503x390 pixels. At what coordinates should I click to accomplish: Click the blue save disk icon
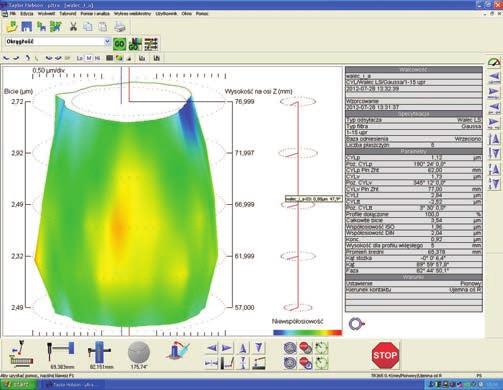[26, 26]
